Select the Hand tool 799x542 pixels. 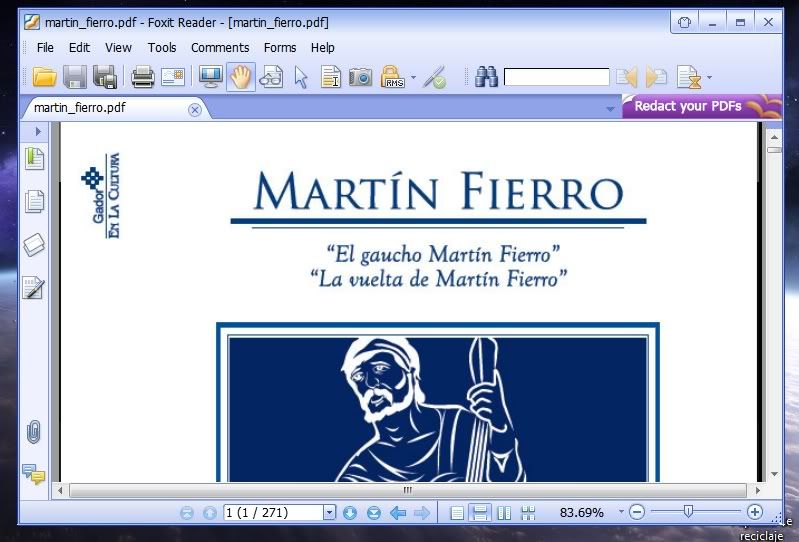point(241,77)
